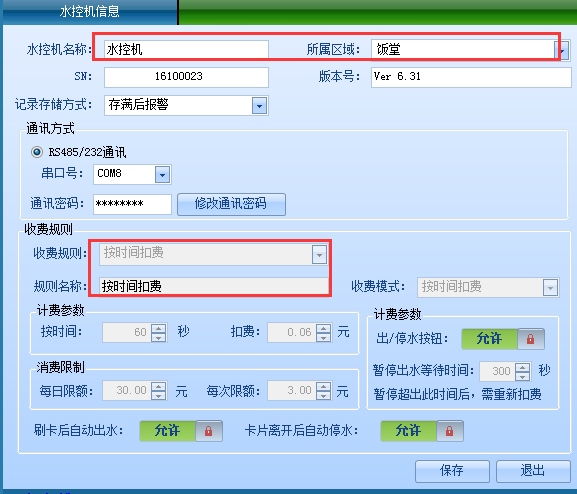
Task: Click the 每日限额 field showing 30.00
Action: pyautogui.click(x=127, y=391)
